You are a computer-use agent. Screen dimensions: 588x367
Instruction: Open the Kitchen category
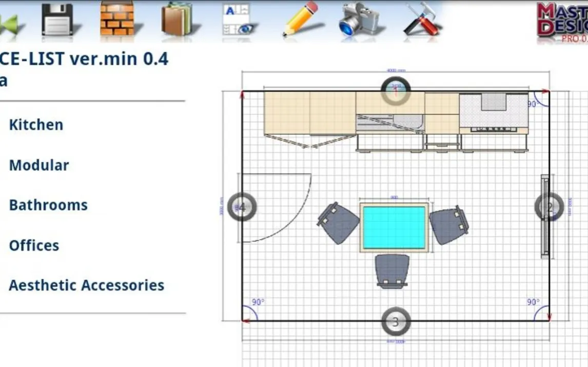(x=36, y=125)
